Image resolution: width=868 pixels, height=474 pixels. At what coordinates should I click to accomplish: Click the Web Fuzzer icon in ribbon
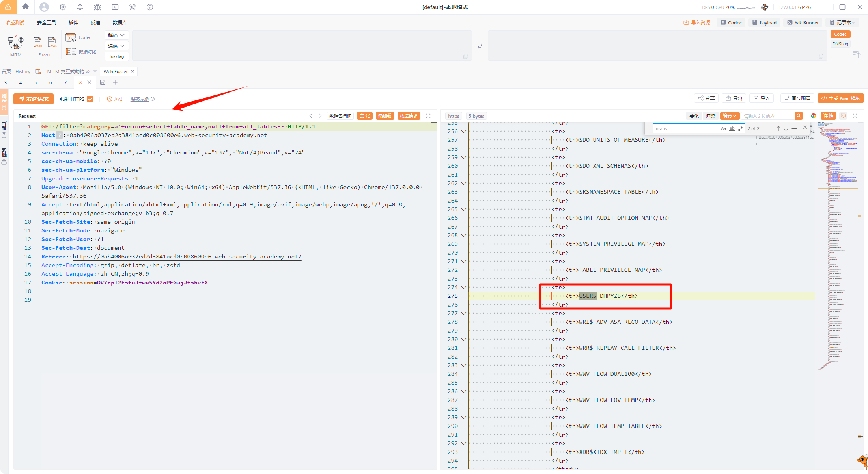[37, 42]
